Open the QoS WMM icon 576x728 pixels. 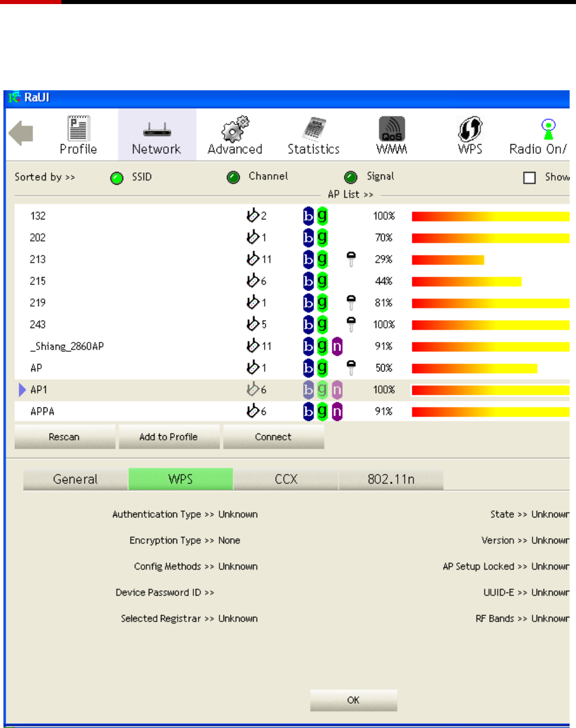[x=392, y=128]
